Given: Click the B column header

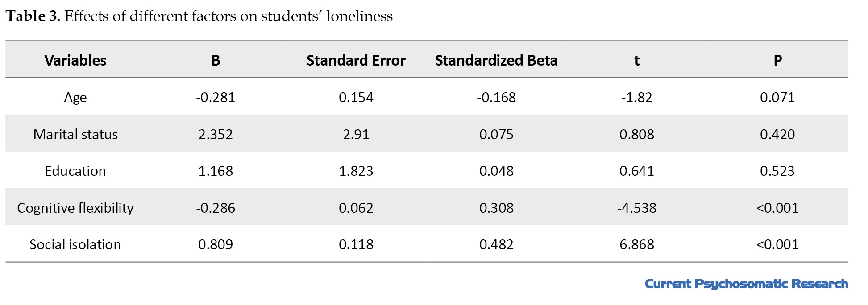Looking at the screenshot, I should click(216, 60).
